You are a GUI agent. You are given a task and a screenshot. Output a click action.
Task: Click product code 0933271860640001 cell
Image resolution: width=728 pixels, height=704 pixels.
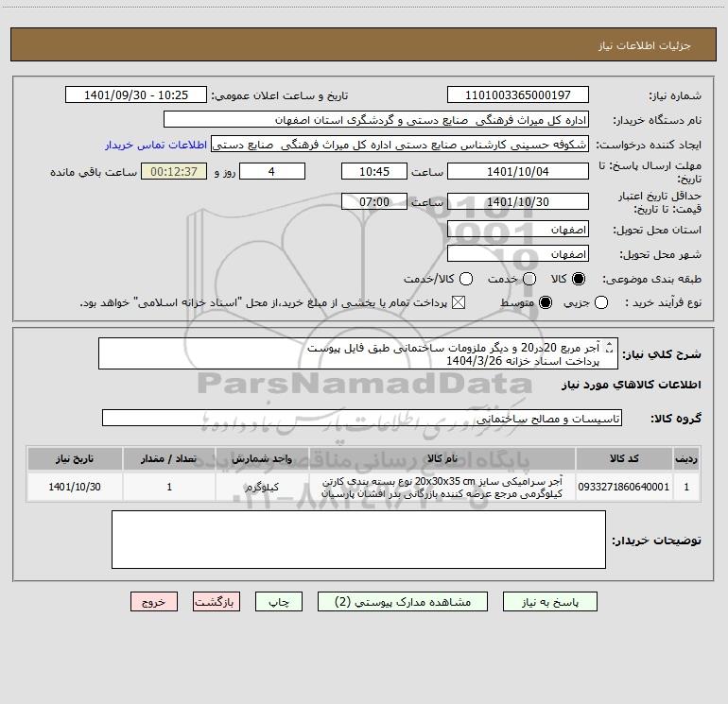(x=624, y=487)
